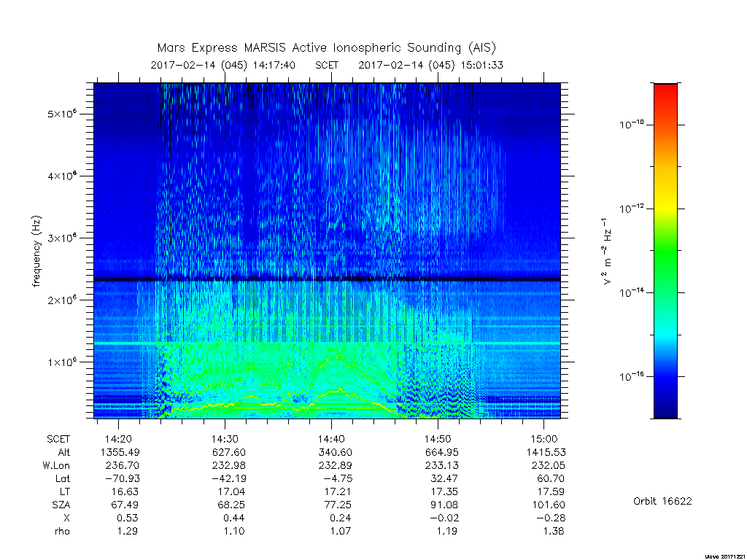This screenshot has width=747, height=560.
Task: Click the plot title mentioning MARSIS Active Ionospheric Sounding
Action: 327,48
